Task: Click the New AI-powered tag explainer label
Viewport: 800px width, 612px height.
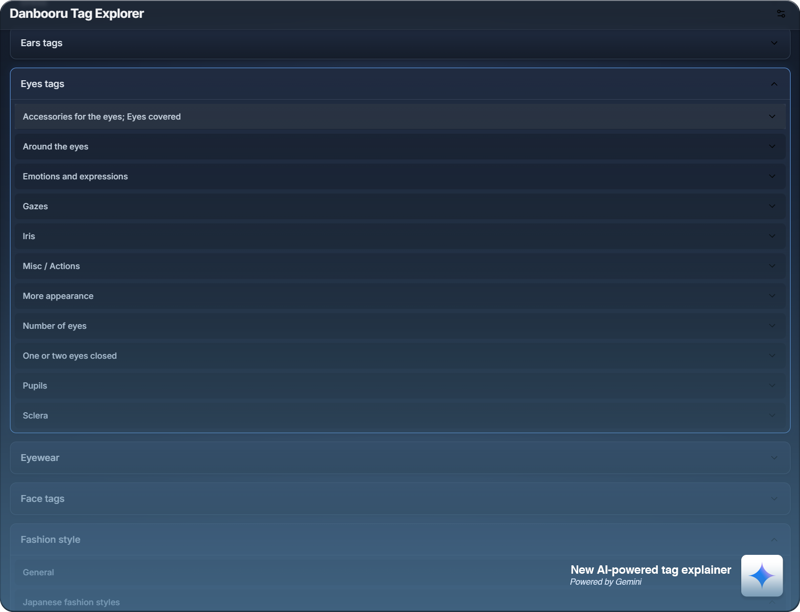Action: [x=651, y=570]
